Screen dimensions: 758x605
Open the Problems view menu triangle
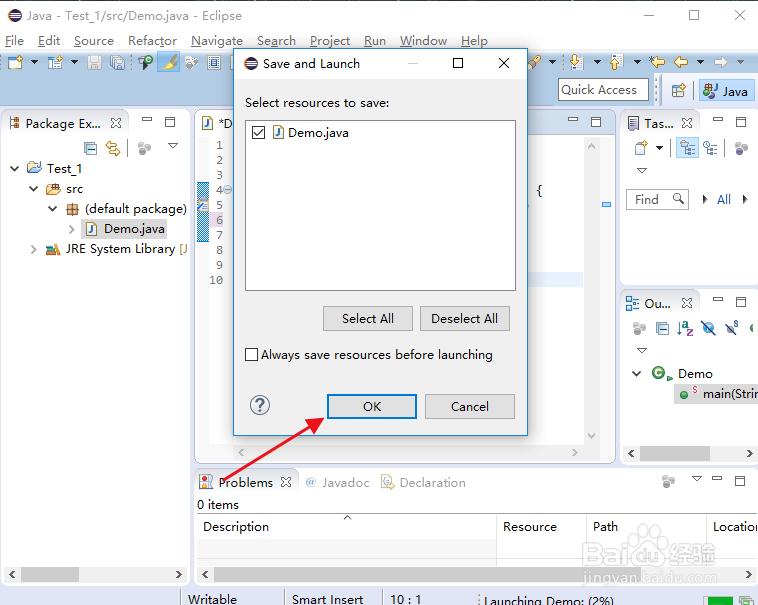[x=697, y=478]
